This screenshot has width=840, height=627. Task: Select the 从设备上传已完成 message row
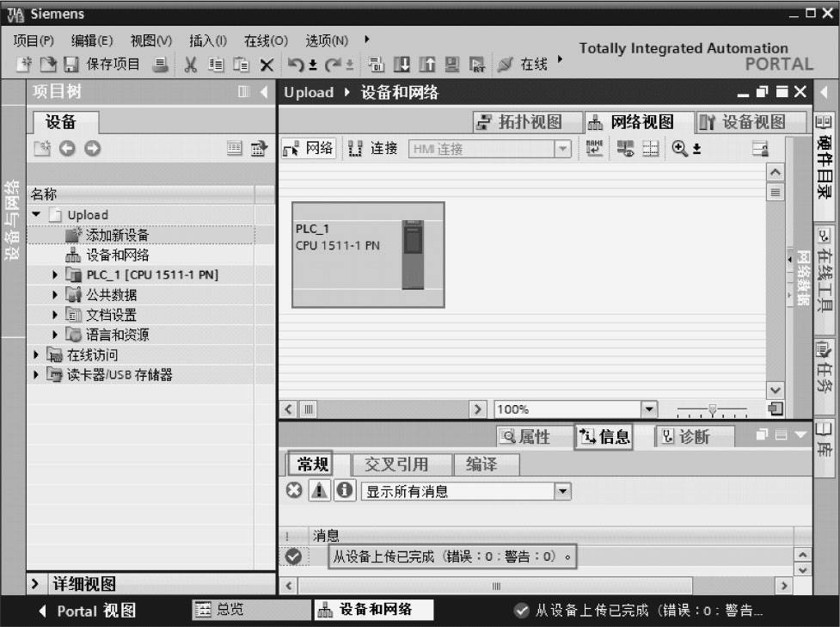point(536,556)
